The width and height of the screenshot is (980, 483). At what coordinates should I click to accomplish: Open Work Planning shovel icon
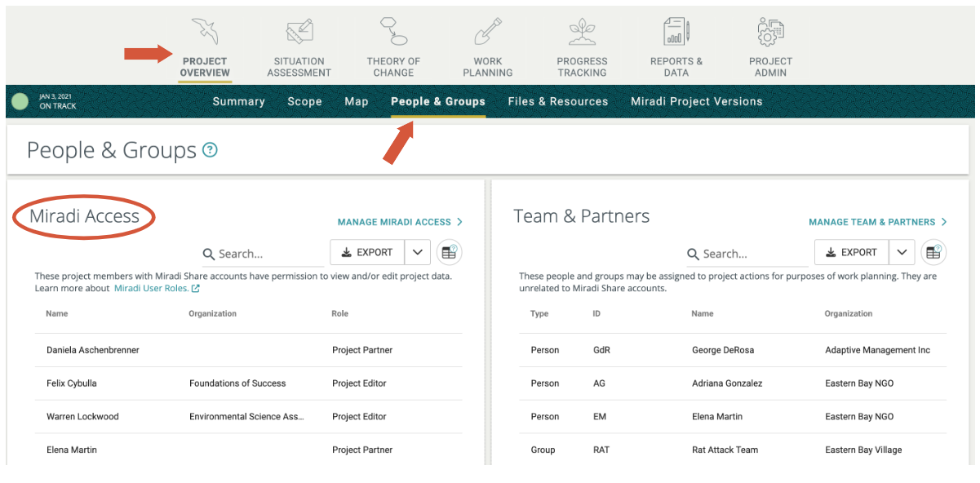487,33
